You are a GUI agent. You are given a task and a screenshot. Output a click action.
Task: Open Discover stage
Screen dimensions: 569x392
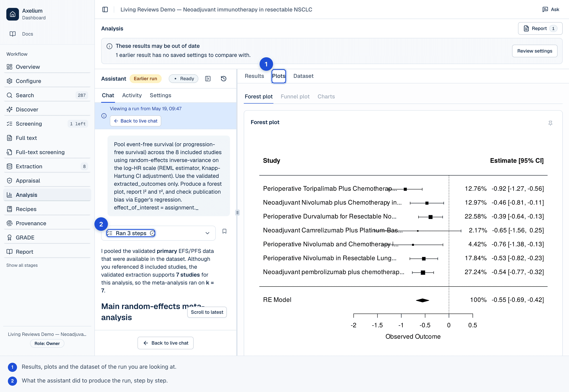[x=47, y=109]
